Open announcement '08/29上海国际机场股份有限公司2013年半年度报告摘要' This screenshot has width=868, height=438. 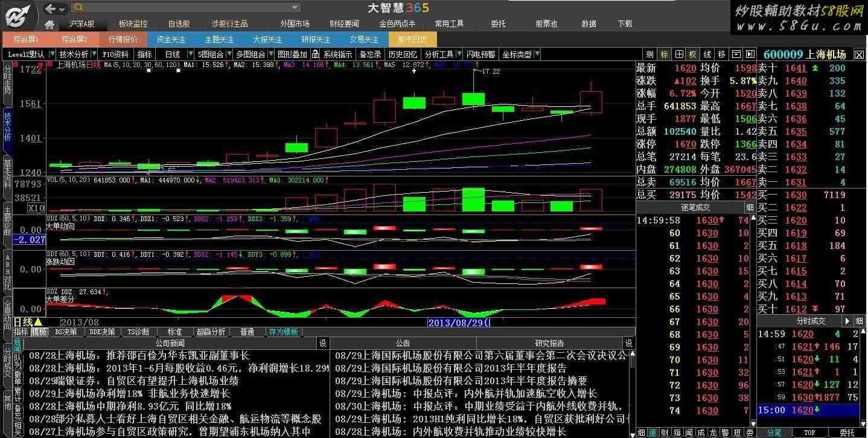[x=461, y=381]
